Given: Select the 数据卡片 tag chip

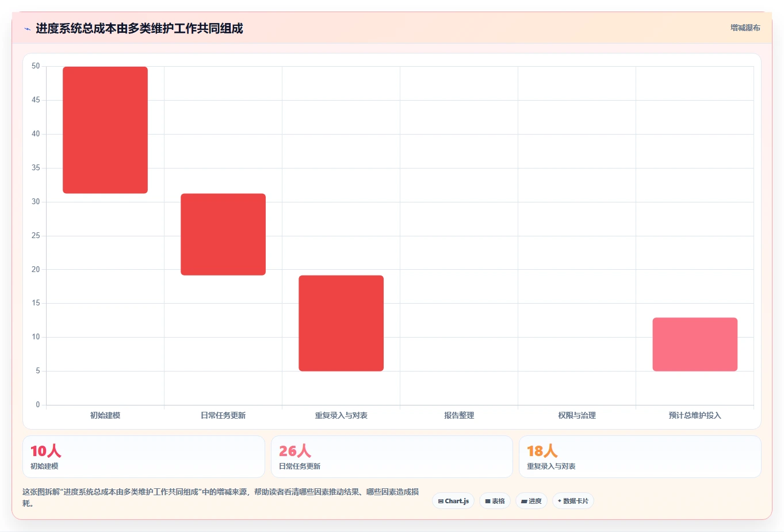Looking at the screenshot, I should coord(573,501).
